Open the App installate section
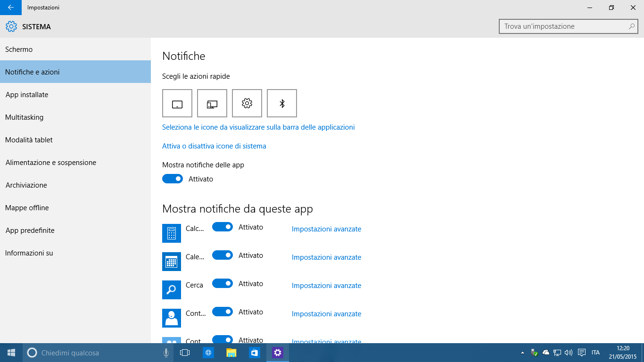The image size is (644, 362). point(75,95)
